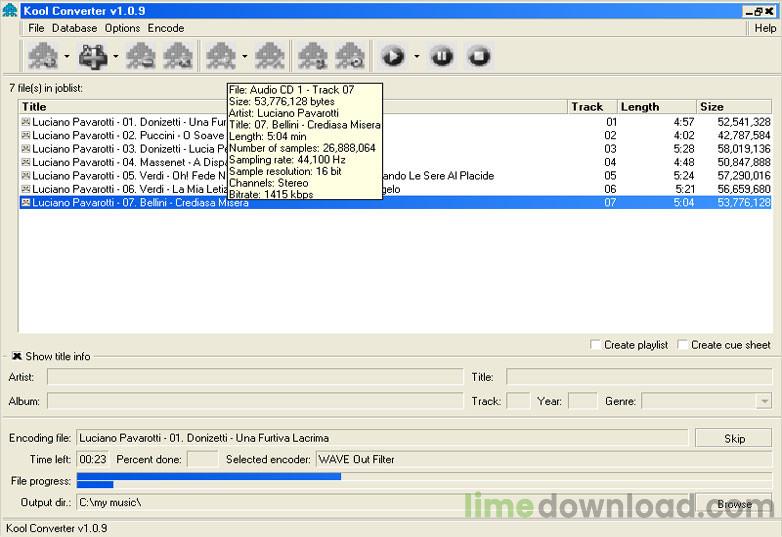Click the remove file invader icon with minus

click(141, 56)
